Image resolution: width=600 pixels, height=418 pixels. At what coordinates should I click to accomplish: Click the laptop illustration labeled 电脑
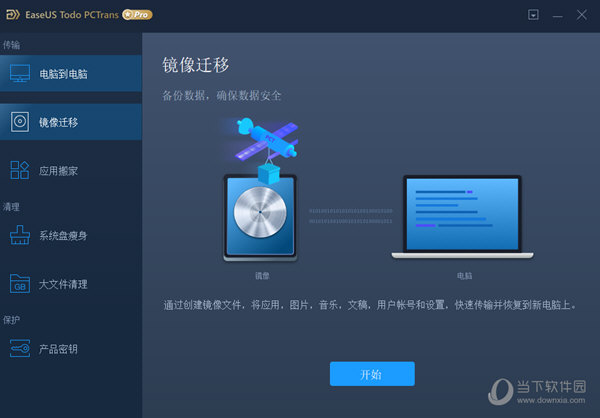point(462,217)
